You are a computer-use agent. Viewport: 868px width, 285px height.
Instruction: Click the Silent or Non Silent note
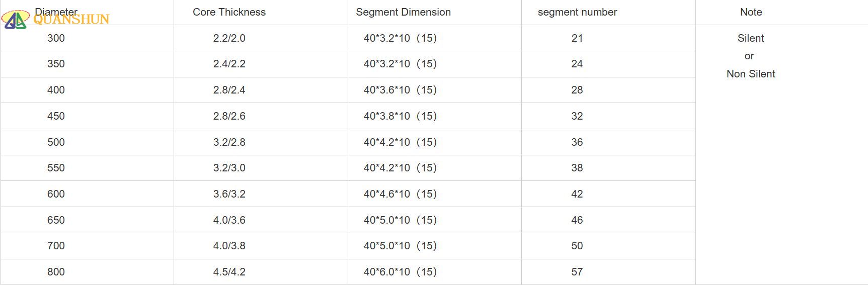tap(750, 56)
